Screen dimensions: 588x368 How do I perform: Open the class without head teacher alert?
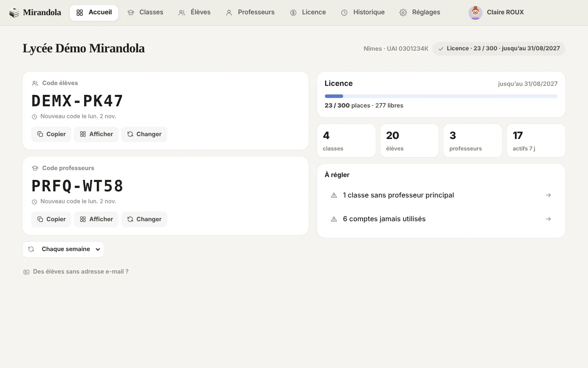[x=441, y=195]
